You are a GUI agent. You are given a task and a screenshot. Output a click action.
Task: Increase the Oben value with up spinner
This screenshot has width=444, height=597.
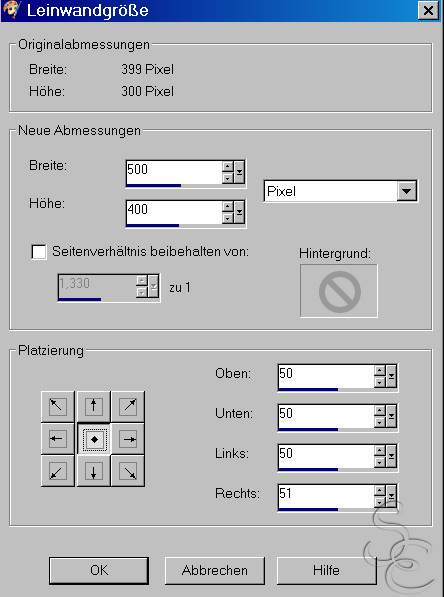pyautogui.click(x=380, y=370)
